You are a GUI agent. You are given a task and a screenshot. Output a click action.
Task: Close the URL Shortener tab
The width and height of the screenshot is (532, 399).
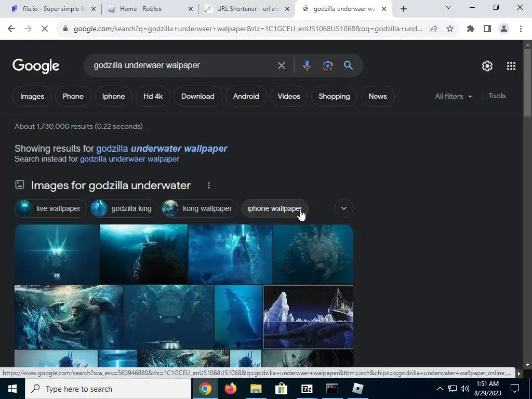point(287,9)
